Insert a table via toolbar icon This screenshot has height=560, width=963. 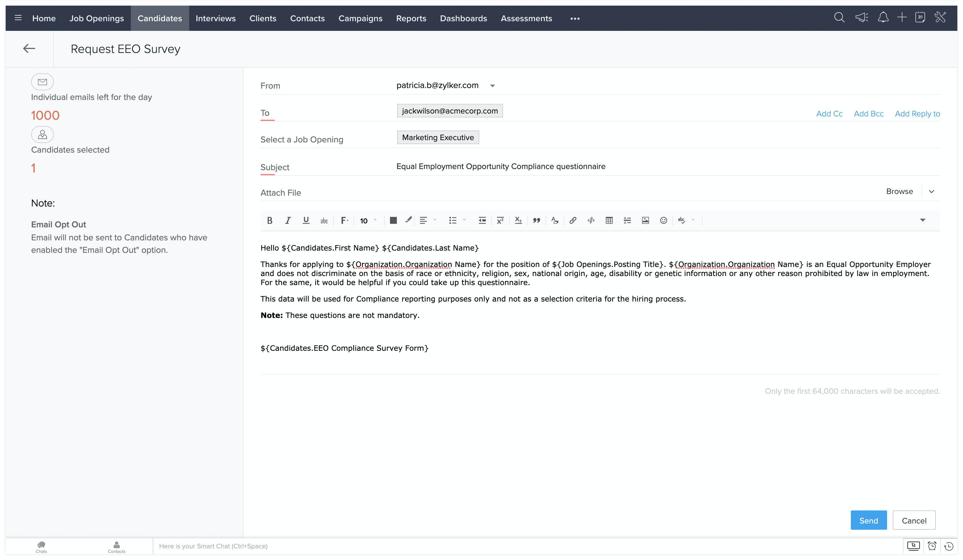[609, 221]
